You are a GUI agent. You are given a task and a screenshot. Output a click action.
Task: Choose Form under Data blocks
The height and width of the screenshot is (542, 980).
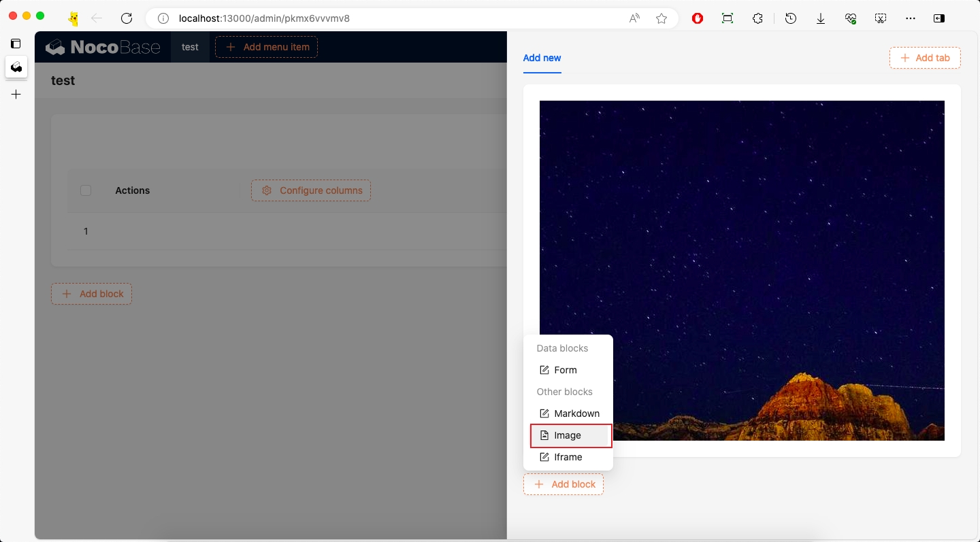565,370
